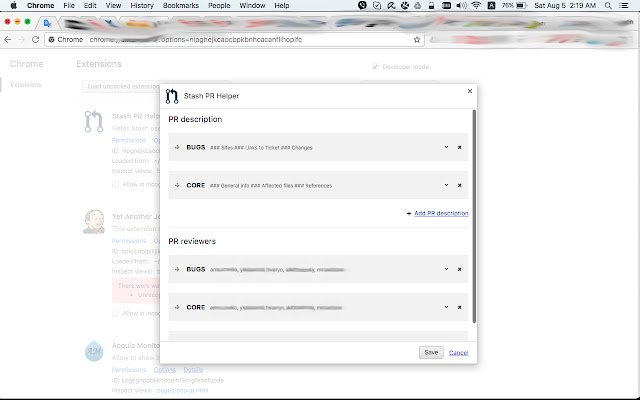Cancel the Stash PR Helper dialog
Viewport: 640px width, 400px height.
[x=458, y=353]
